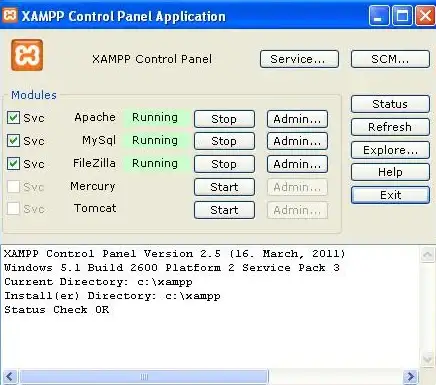
Task: Open Apache Admin
Action: [297, 119]
